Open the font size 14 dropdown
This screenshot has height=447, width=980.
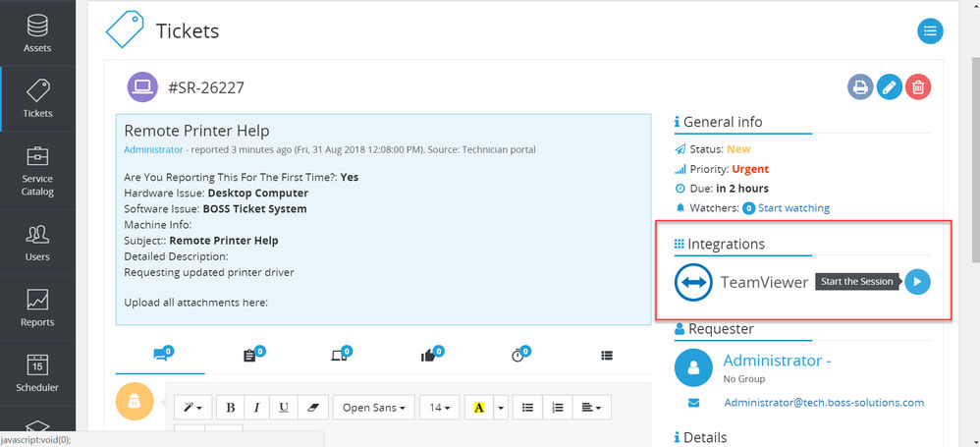tap(439, 407)
